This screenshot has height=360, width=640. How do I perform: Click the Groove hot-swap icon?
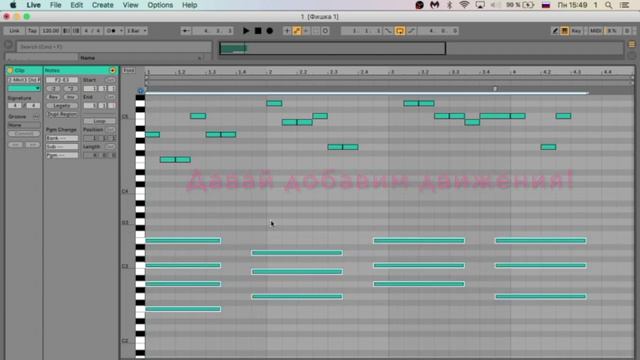coord(36,116)
